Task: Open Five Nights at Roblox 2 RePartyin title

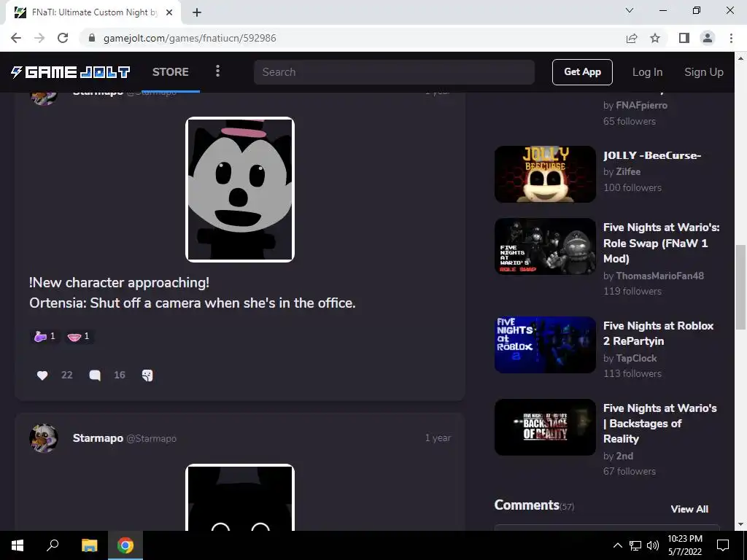Action: [x=659, y=333]
